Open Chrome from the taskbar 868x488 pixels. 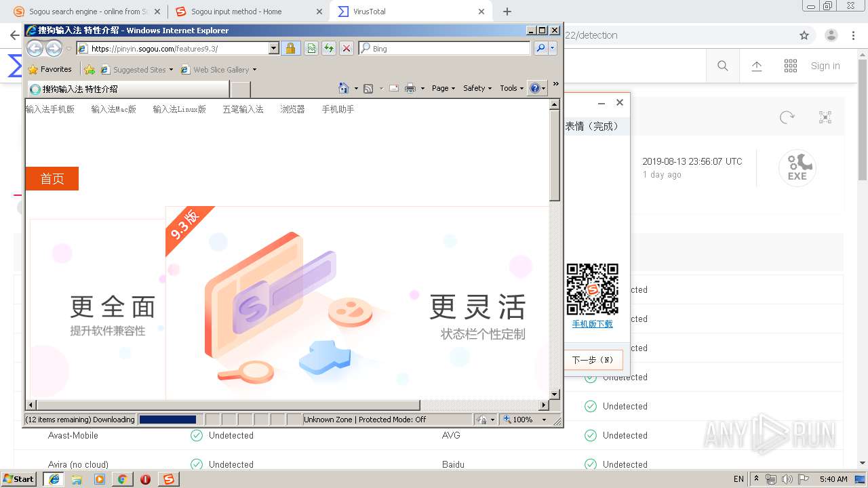[x=122, y=479]
